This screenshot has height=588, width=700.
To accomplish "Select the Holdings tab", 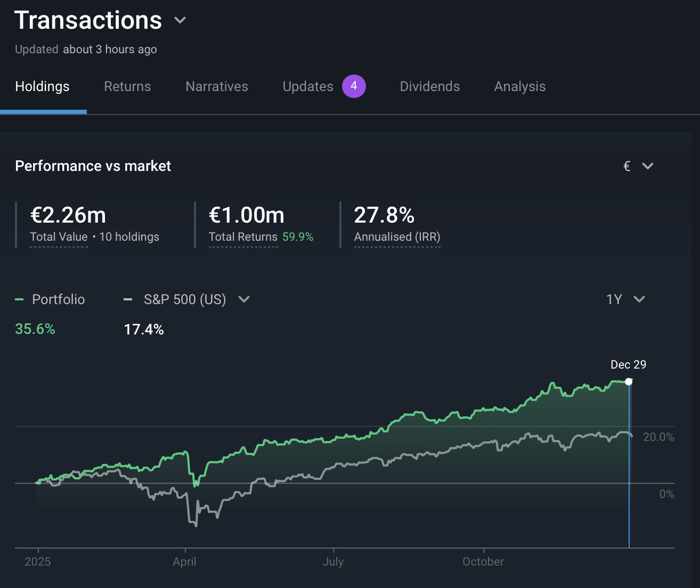I will point(43,86).
